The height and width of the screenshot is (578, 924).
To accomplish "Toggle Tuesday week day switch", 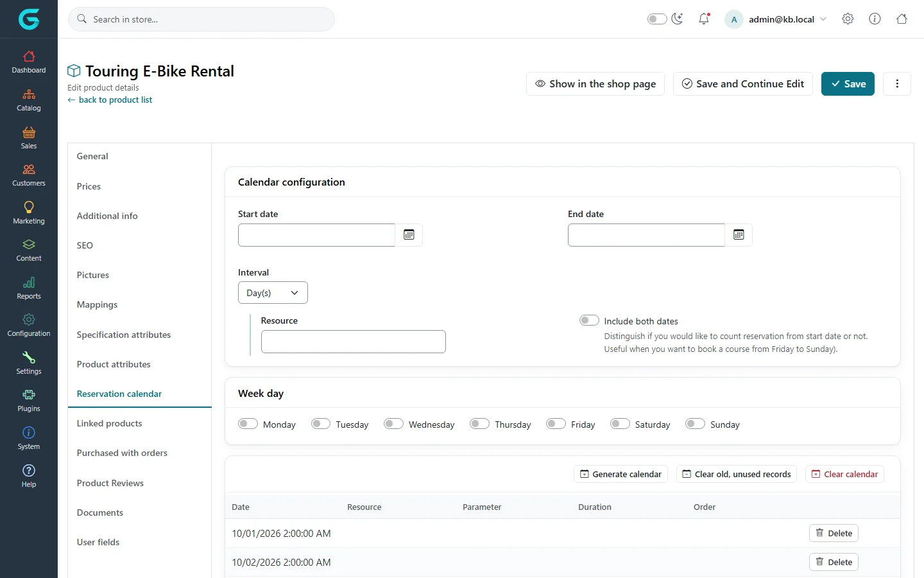I will click(321, 424).
